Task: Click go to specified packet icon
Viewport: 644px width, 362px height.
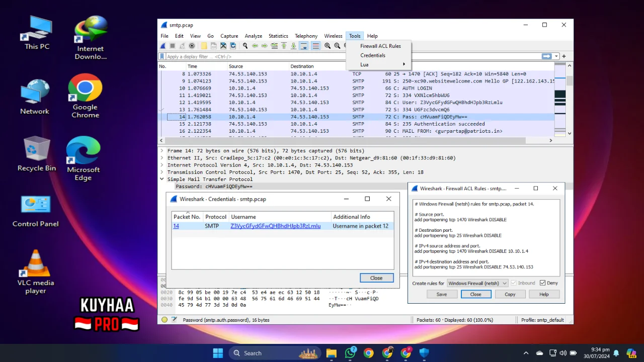Action: pos(274,46)
